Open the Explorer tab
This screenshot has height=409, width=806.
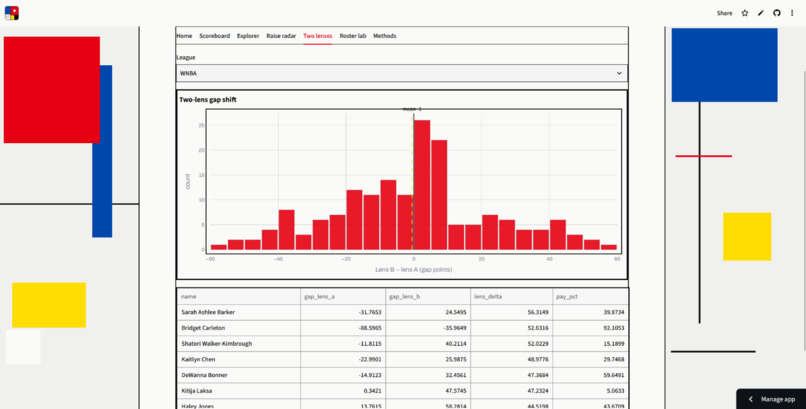tap(248, 36)
